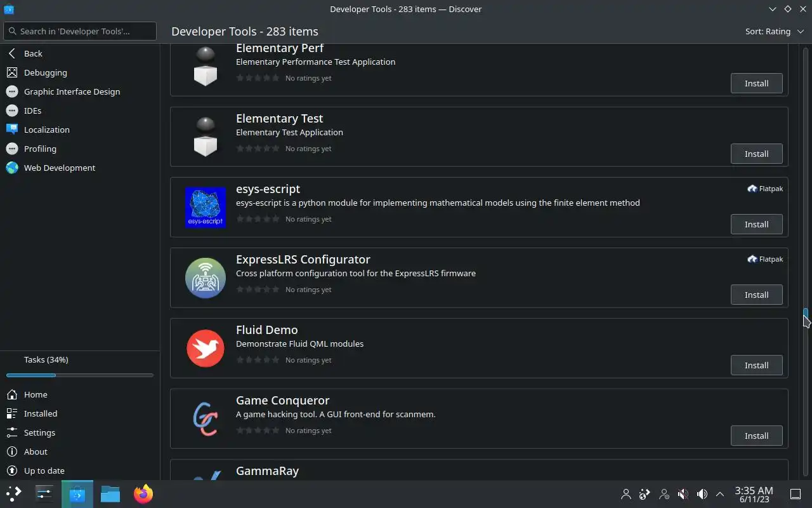Select the Graphic Interface Design category
812x508 pixels.
80,91
